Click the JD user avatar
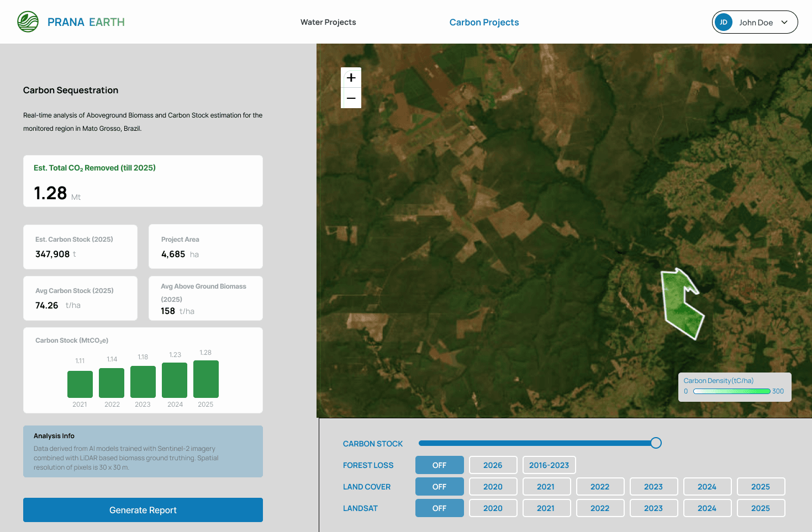Image resolution: width=812 pixels, height=532 pixels. coord(724,22)
